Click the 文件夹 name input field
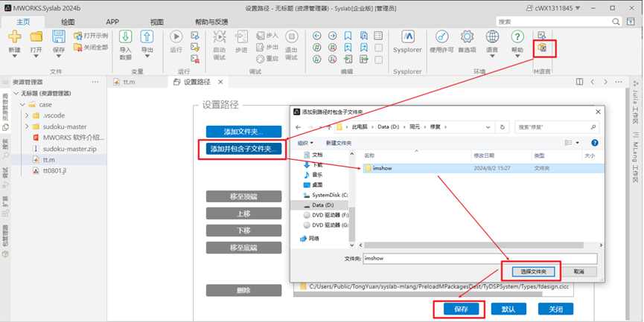Viewport: 644px width, 322px height. click(480, 259)
